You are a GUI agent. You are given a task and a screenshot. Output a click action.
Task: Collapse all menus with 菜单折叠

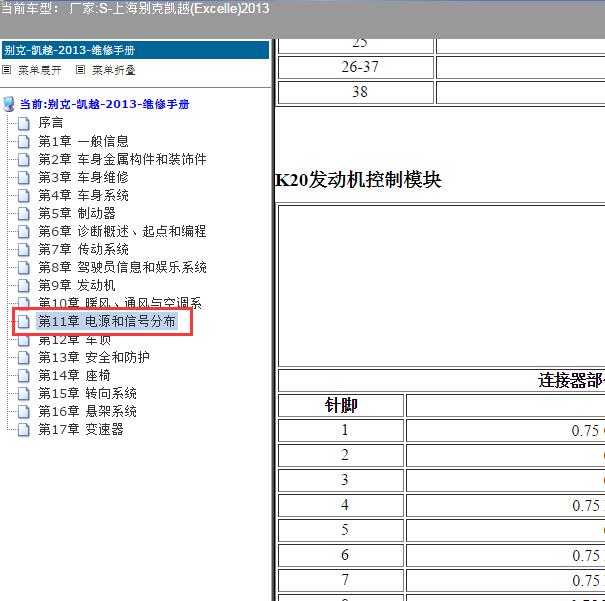pos(114,70)
